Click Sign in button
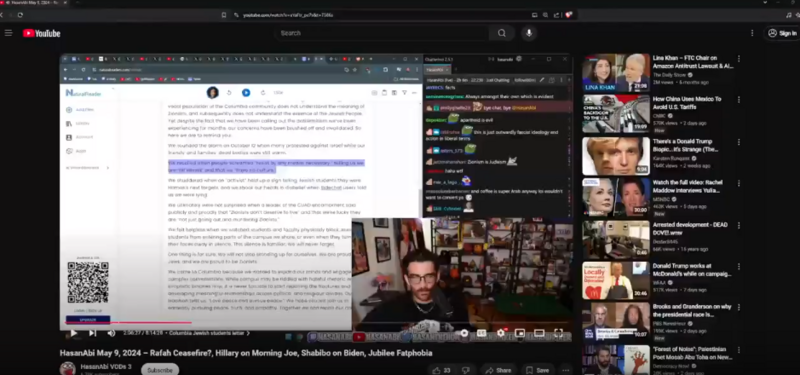The image size is (800, 375). [x=782, y=33]
